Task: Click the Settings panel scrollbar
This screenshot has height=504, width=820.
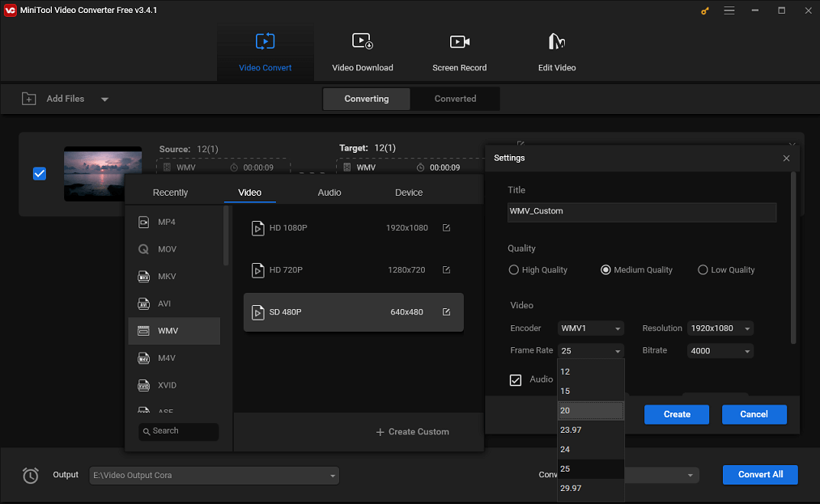Action: (x=793, y=258)
